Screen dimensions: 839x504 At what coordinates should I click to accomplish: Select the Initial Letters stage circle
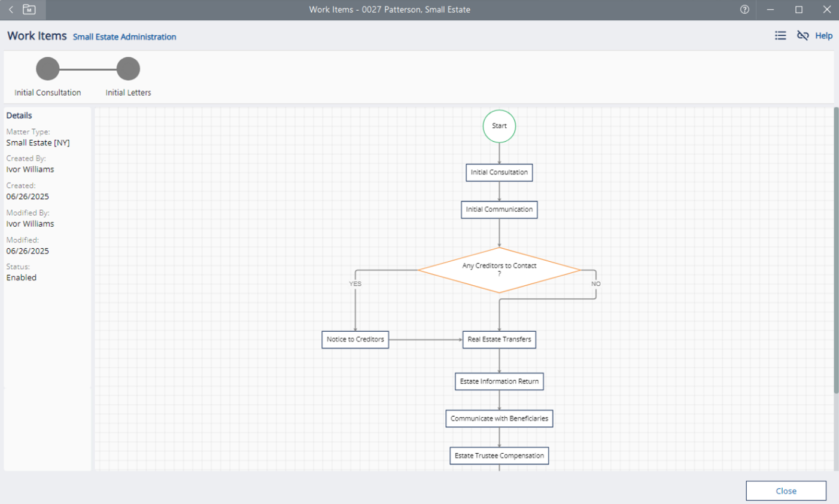128,69
